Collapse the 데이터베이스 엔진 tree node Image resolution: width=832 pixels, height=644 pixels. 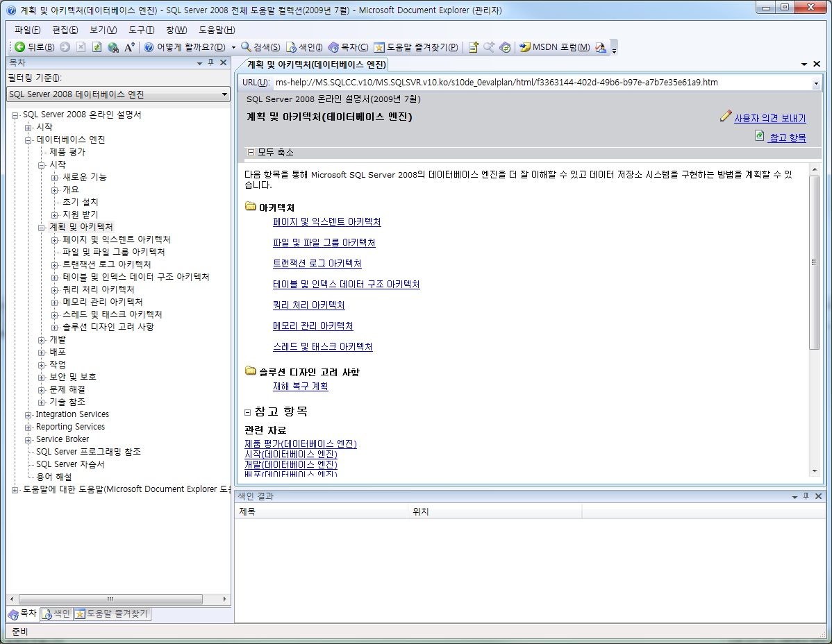28,140
